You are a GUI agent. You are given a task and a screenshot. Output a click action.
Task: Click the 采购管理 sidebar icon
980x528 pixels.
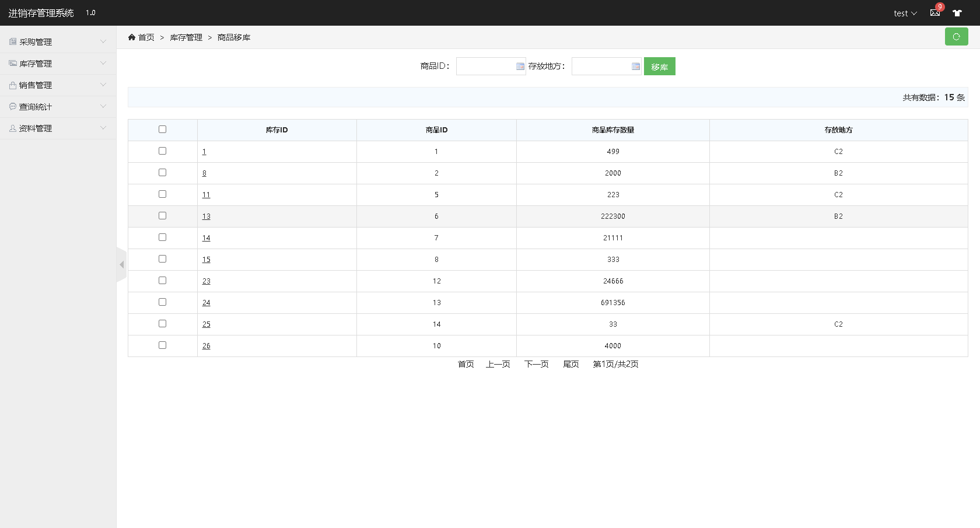(x=12, y=41)
